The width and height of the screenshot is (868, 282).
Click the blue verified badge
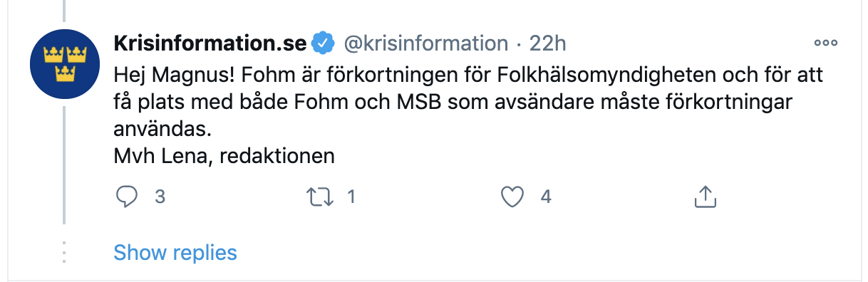point(324,43)
